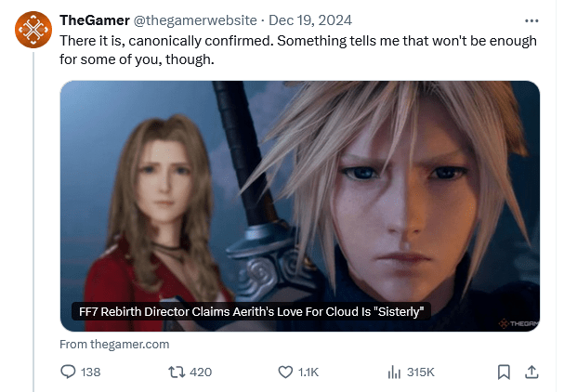Click the views bar chart icon
564x392 pixels.
click(393, 372)
